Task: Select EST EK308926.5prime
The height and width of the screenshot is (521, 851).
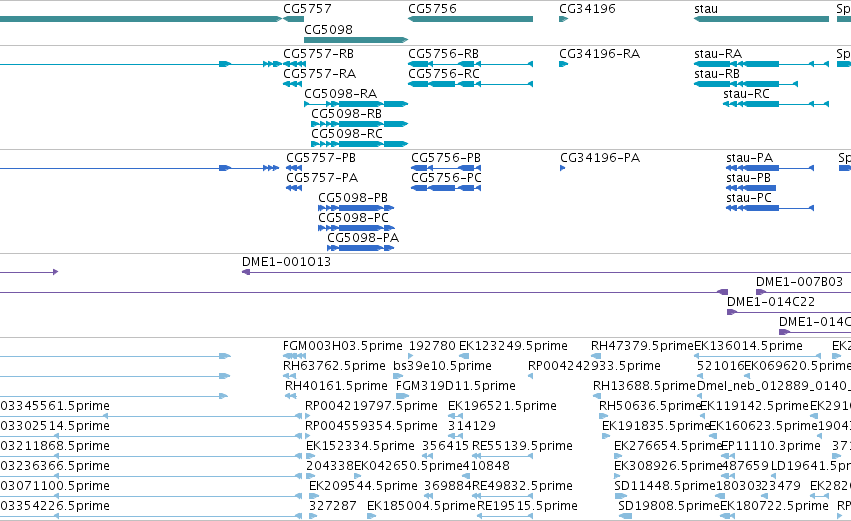Action: [x=668, y=467]
